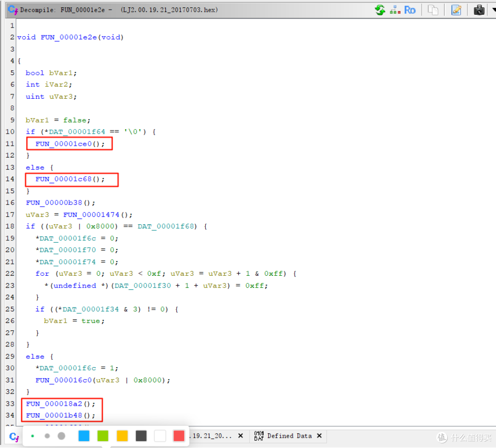This screenshot has height=448, width=496.
Task: Click DAT_00001f6c on line 19
Action: (68, 238)
